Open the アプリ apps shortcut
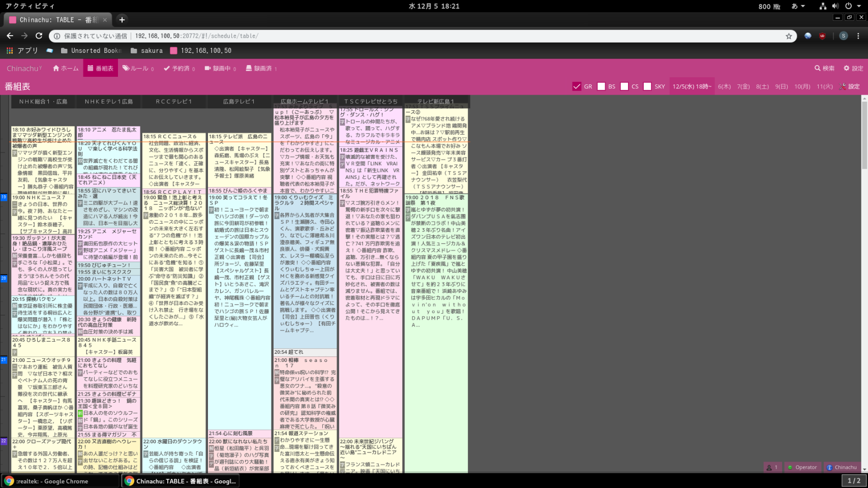 coord(22,50)
